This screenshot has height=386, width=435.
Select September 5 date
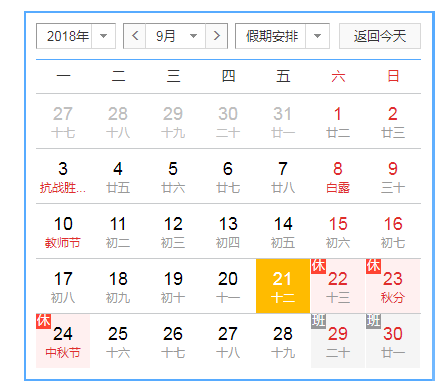(173, 176)
